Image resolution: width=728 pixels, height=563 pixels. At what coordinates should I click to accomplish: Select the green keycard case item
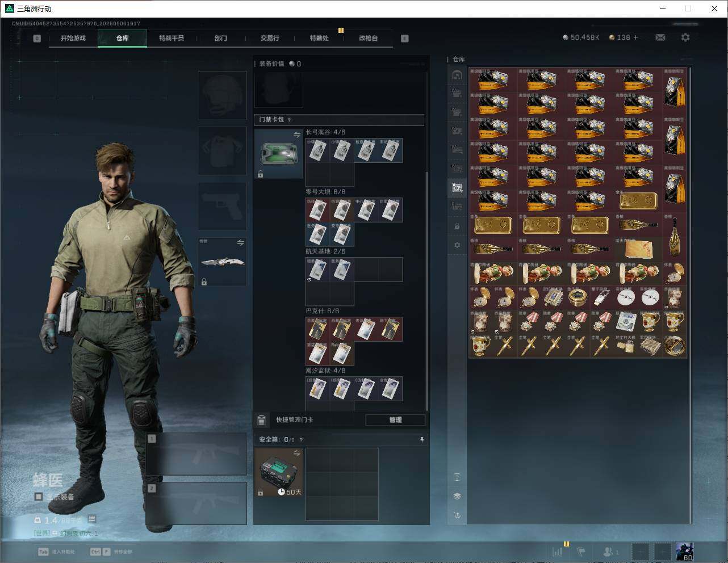tap(278, 154)
